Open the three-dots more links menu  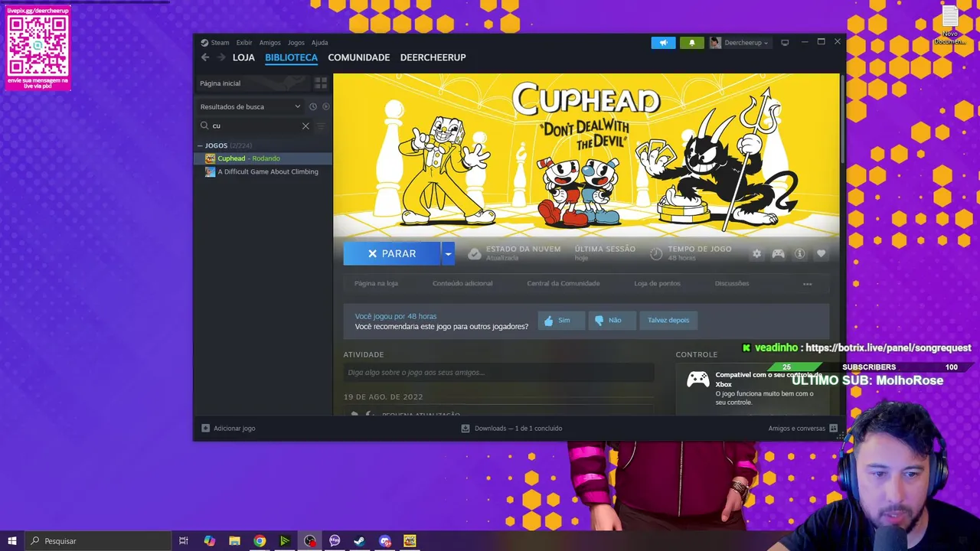[807, 284]
